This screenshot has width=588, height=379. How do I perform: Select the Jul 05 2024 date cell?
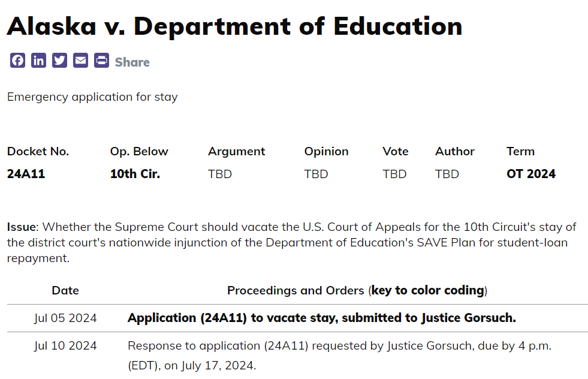point(65,318)
